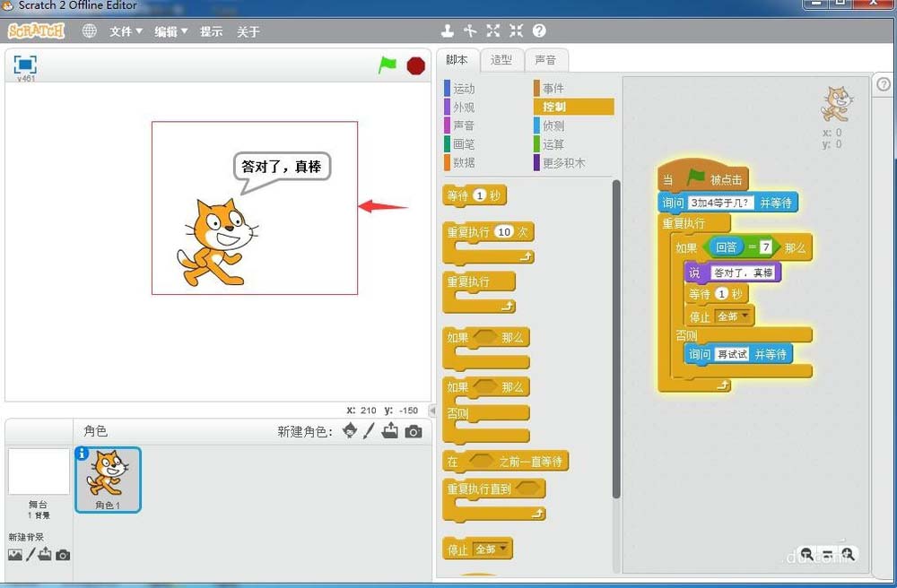Open the 编辑 menu

pos(170,31)
